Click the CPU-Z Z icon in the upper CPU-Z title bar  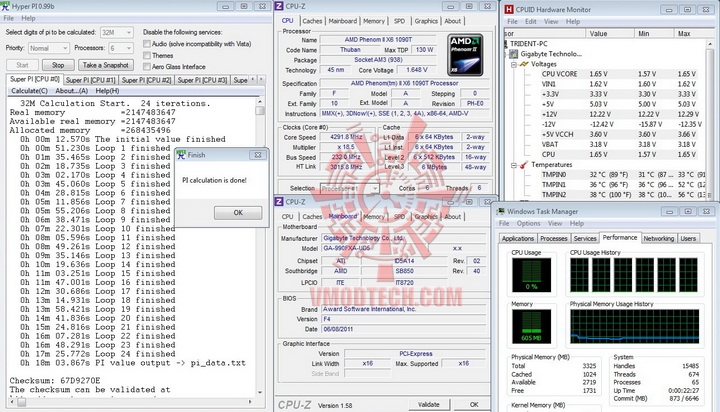click(x=279, y=6)
